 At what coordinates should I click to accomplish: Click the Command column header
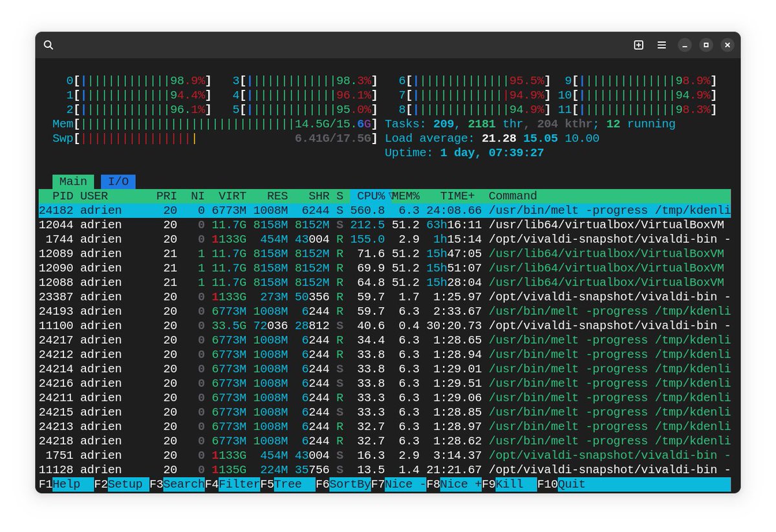click(x=513, y=196)
